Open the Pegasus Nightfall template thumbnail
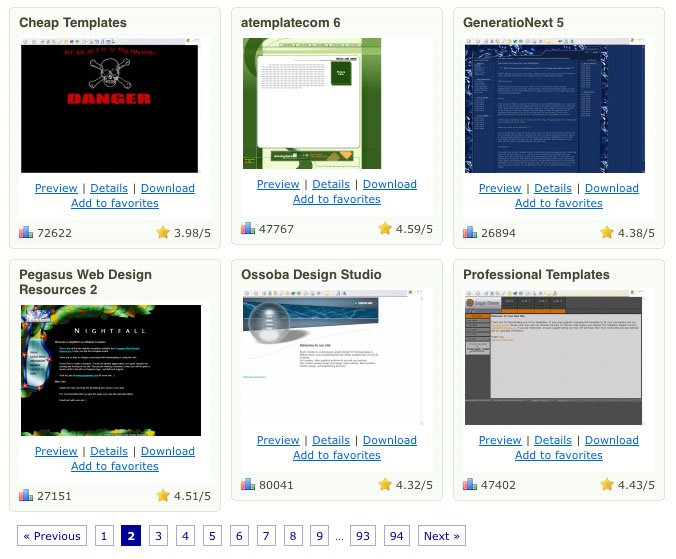The height and width of the screenshot is (559, 676). click(111, 371)
